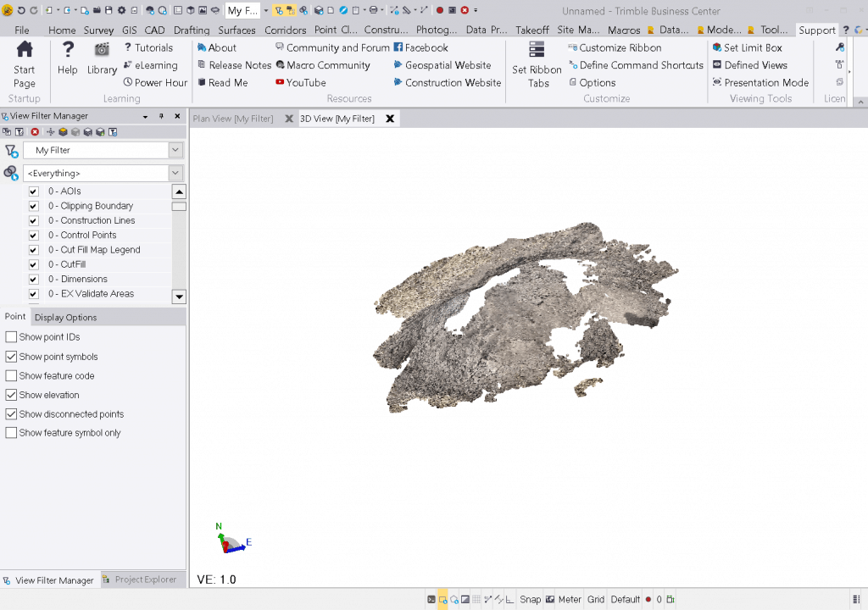Click the layer list scrollbar thumb
868x610 pixels.
pos(179,207)
